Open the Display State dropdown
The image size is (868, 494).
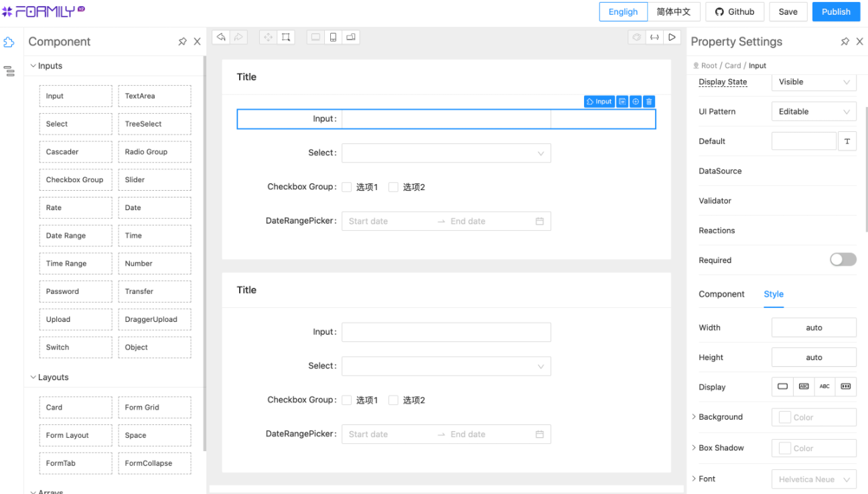coord(814,82)
